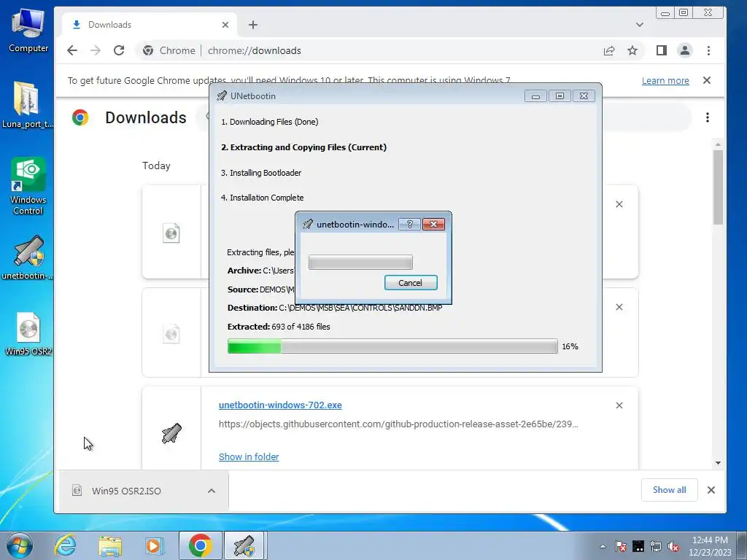Click the unetbootin rocket file icon
Screen dimensions: 747x560
[x=171, y=433]
